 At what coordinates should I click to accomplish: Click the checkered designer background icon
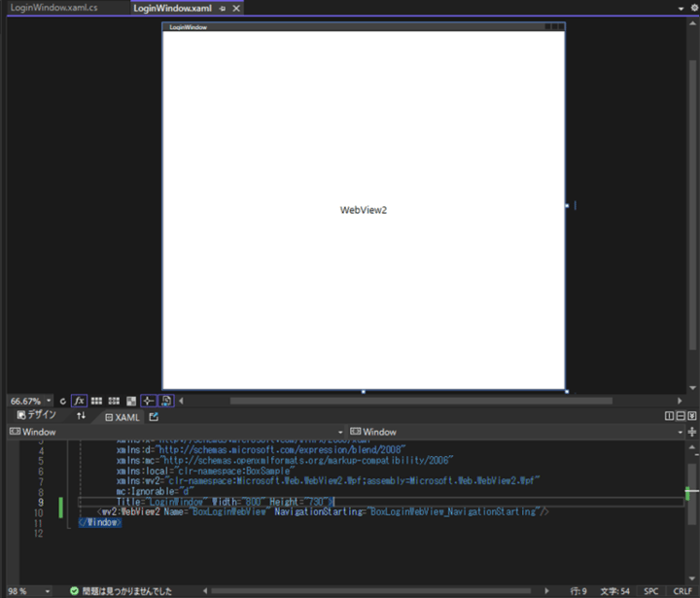click(x=131, y=401)
